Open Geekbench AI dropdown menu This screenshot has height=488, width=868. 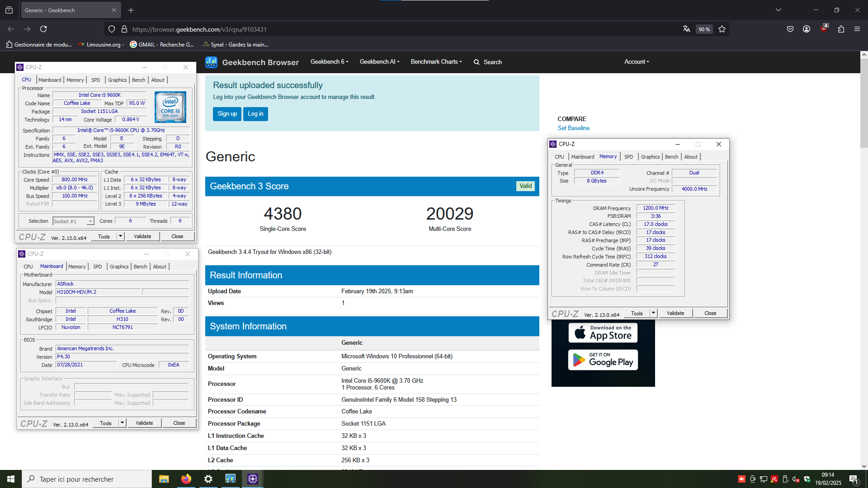[379, 61]
